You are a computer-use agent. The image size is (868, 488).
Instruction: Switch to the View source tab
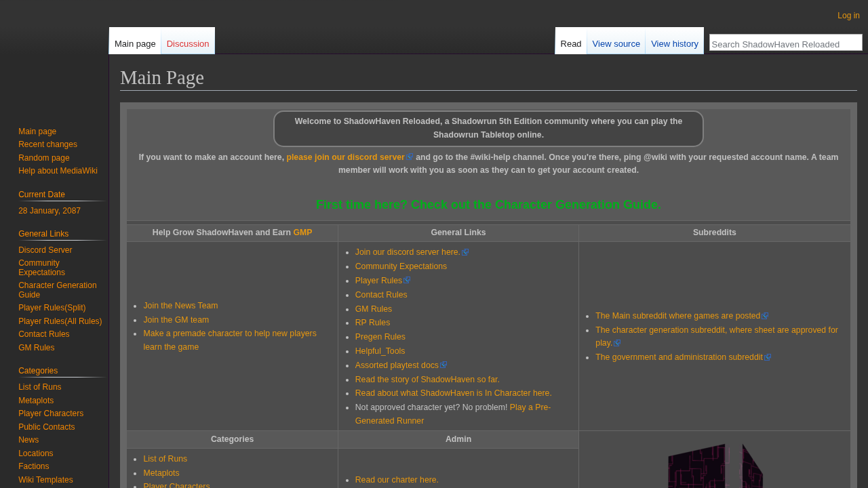pyautogui.click(x=616, y=44)
